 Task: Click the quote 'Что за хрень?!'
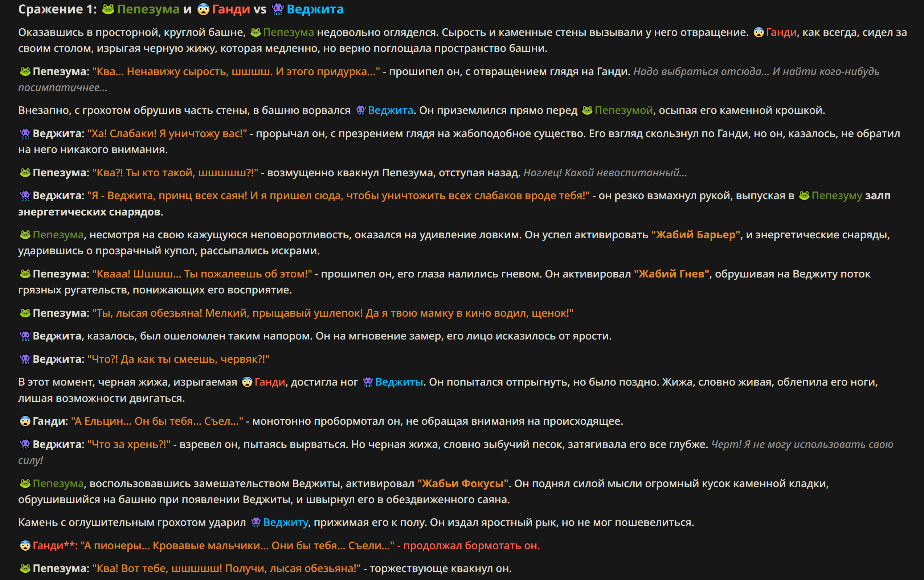click(128, 444)
